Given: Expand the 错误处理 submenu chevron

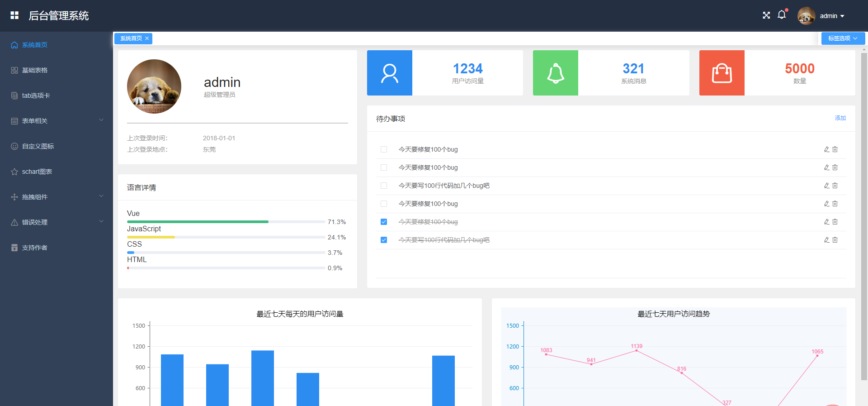Looking at the screenshot, I should tap(101, 222).
